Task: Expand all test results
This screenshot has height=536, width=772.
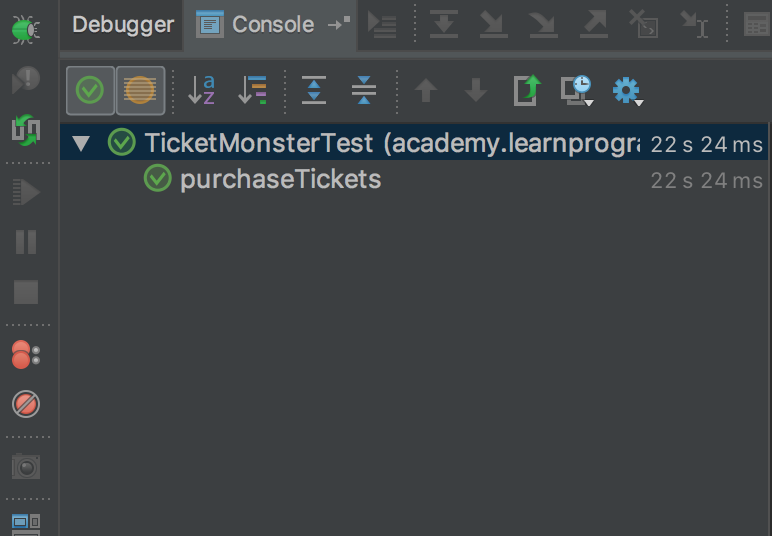Action: point(314,91)
